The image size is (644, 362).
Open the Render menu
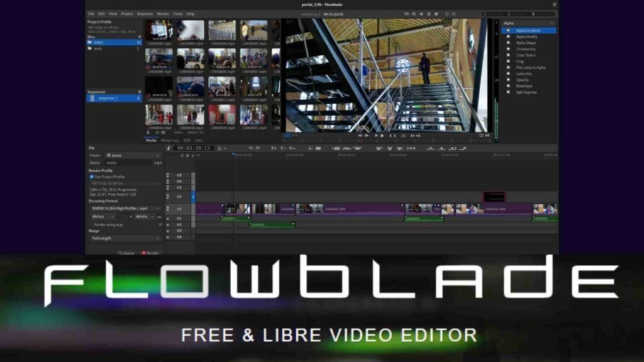pos(163,13)
